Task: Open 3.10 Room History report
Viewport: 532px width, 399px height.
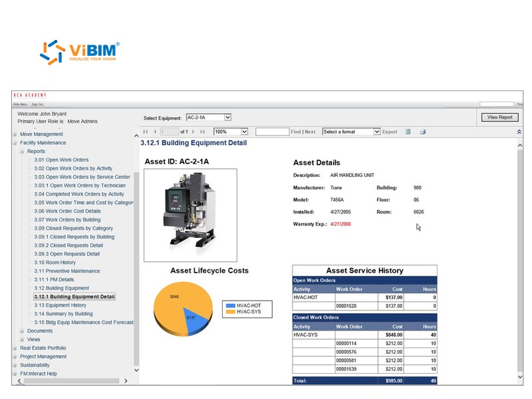Action: coord(55,262)
